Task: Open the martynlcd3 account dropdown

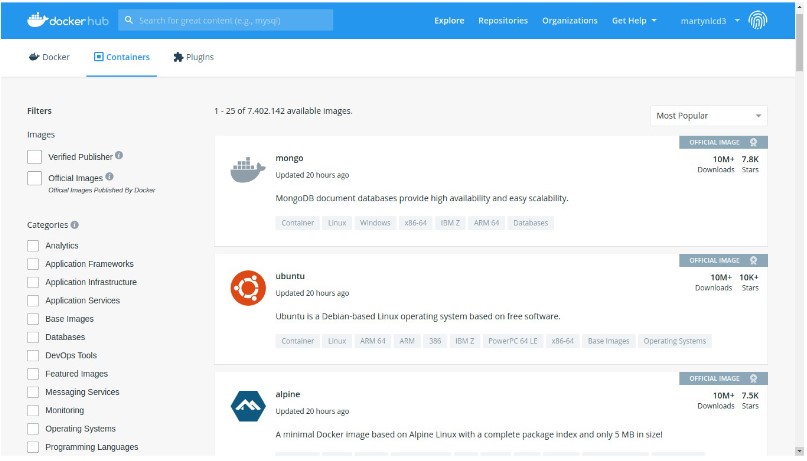Action: [x=710, y=21]
